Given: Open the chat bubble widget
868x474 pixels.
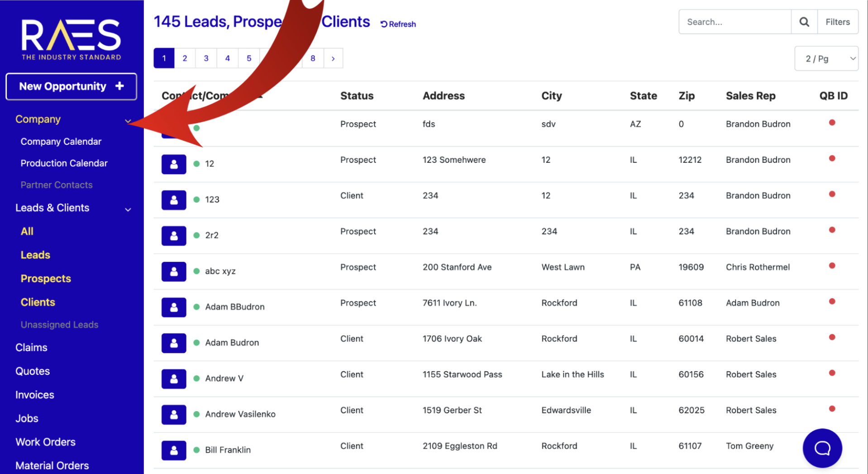Looking at the screenshot, I should (822, 448).
